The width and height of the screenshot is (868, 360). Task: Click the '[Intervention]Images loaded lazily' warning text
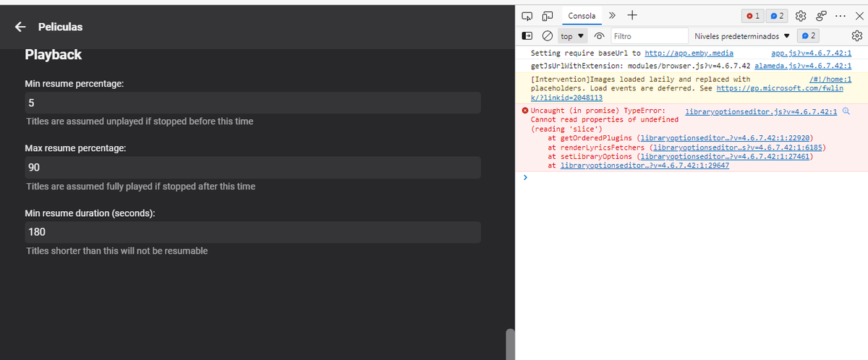[x=640, y=79]
